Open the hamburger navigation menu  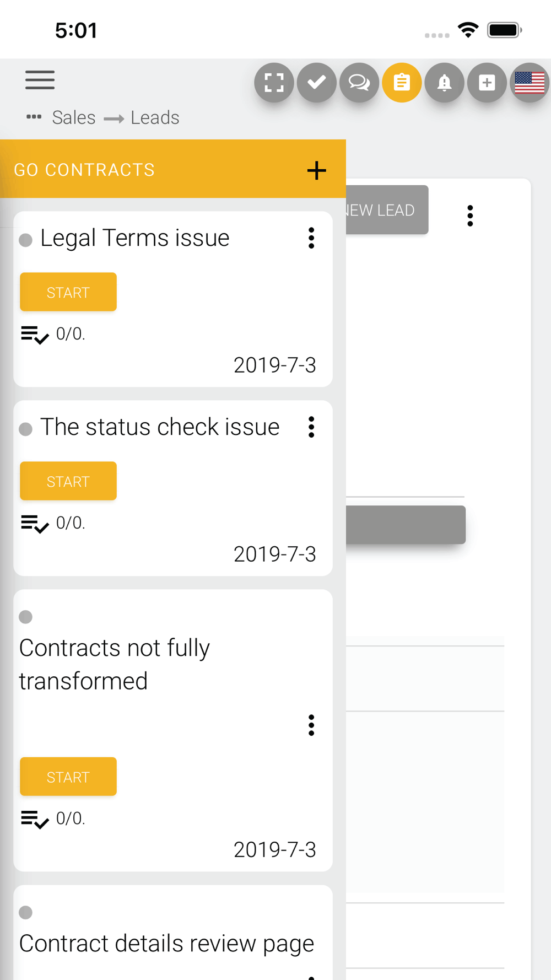click(40, 80)
